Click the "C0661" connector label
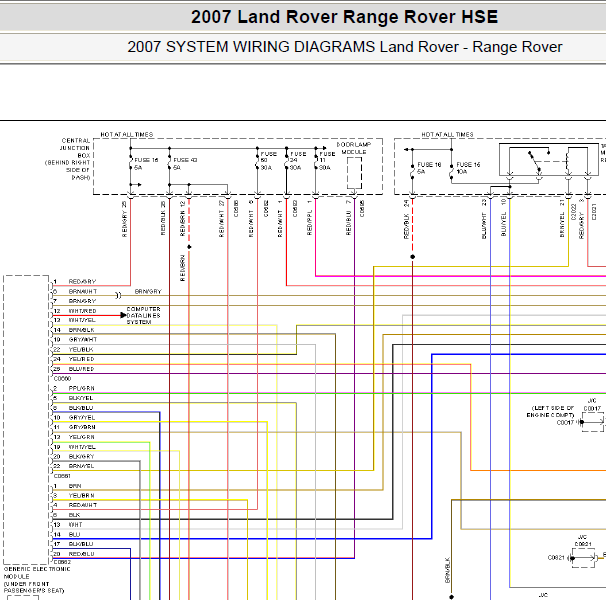The height and width of the screenshot is (600, 606). [62, 476]
